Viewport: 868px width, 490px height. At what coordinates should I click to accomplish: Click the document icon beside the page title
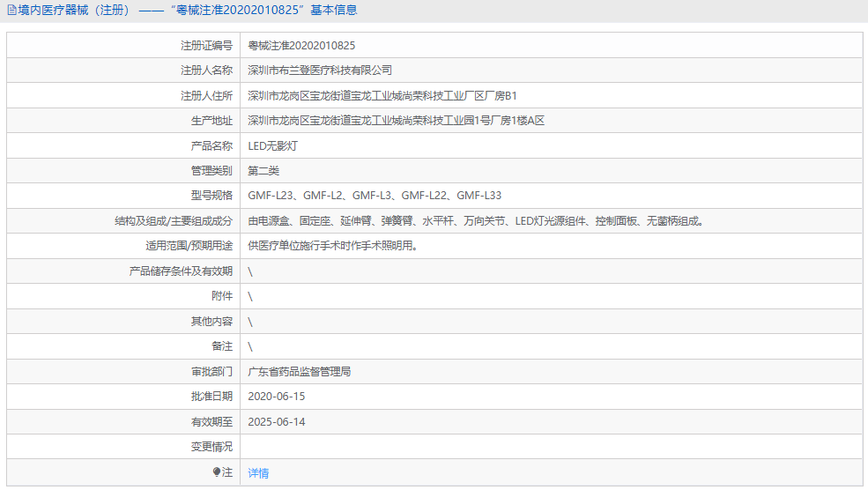point(11,10)
